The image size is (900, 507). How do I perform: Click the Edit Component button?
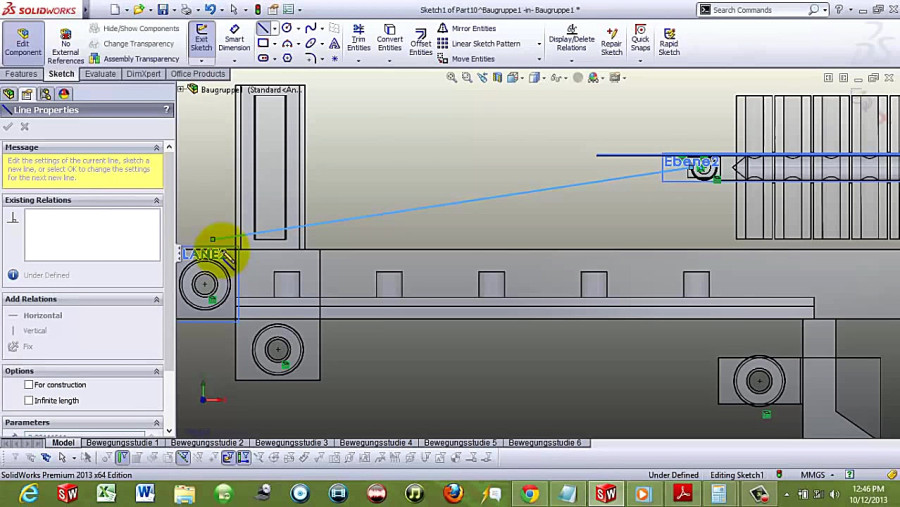23,42
